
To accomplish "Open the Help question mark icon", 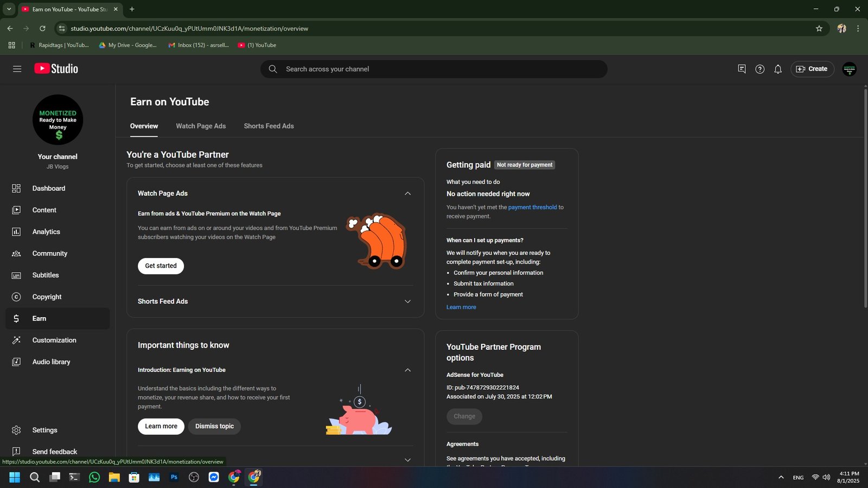I will [760, 69].
